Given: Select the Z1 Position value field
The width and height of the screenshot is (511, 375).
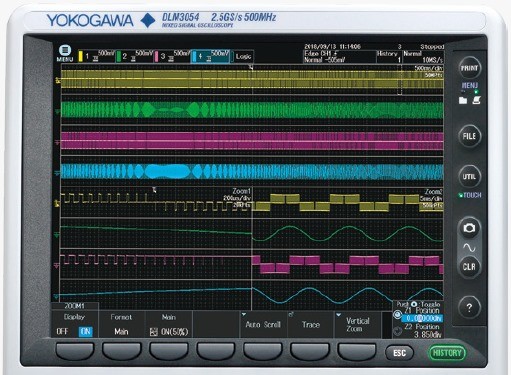Looking at the screenshot, I should pyautogui.click(x=422, y=319).
